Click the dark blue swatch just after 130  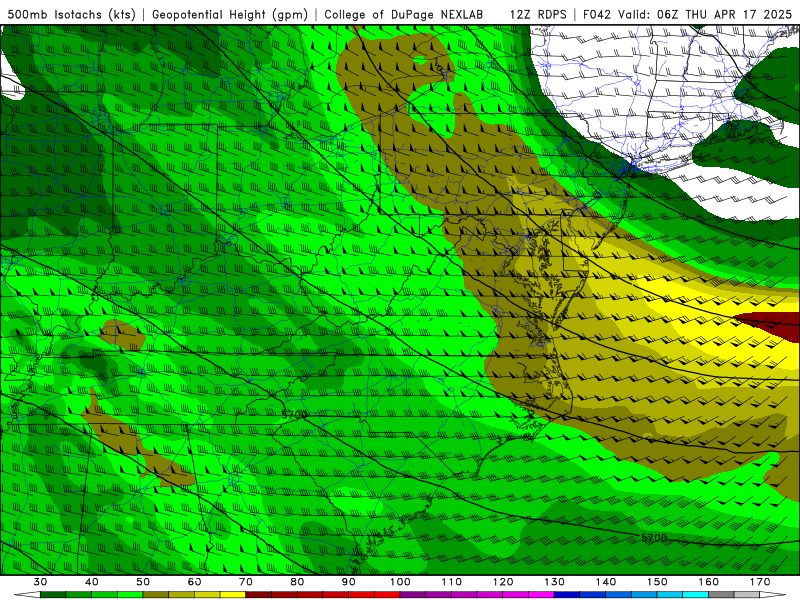tap(567, 595)
